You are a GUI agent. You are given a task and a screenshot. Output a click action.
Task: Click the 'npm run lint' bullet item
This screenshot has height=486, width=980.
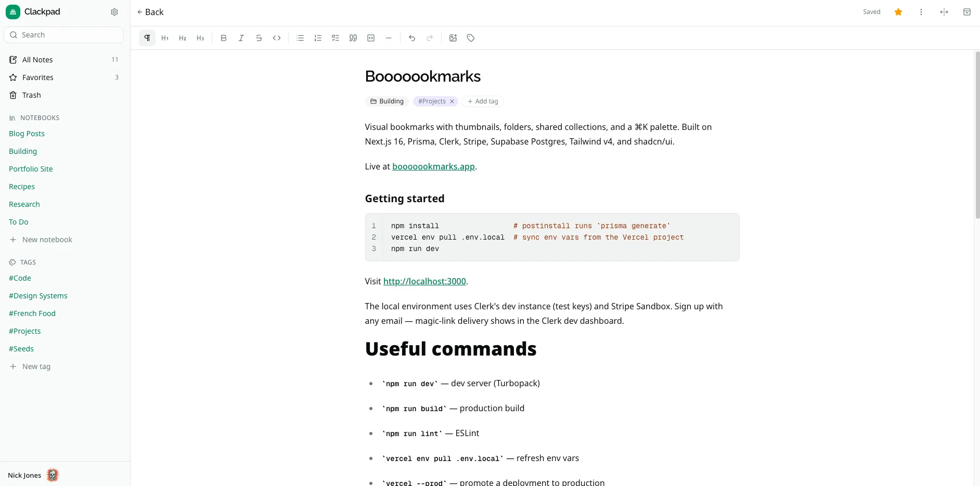pyautogui.click(x=431, y=434)
